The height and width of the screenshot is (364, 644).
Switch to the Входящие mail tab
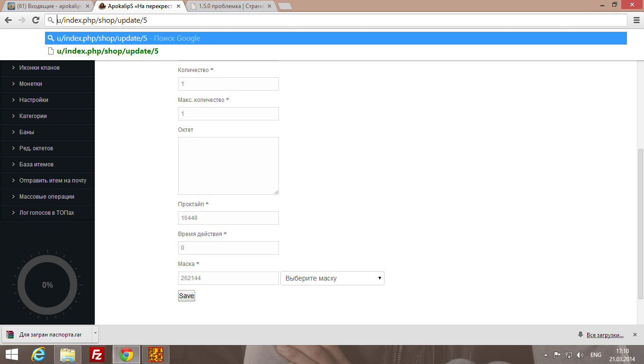[x=47, y=6]
